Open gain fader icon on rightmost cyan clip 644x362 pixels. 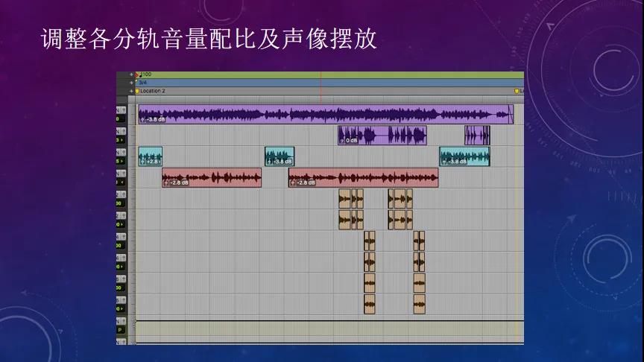pos(444,162)
